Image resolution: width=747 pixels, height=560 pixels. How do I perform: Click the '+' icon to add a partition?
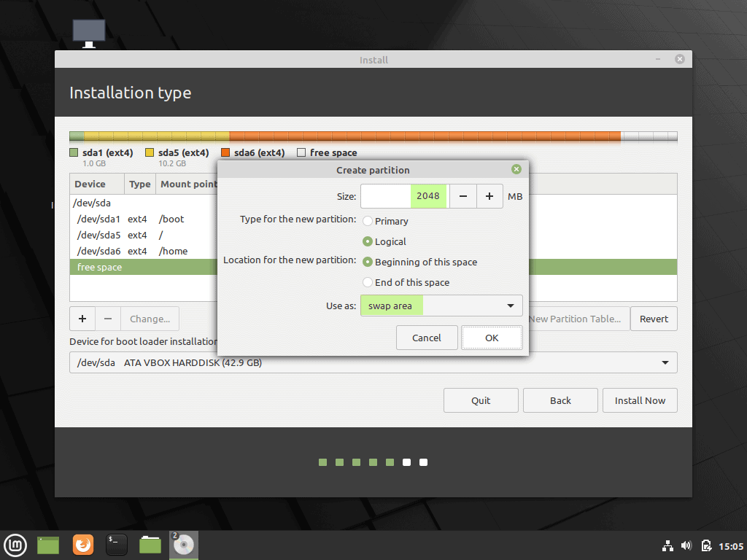point(82,319)
